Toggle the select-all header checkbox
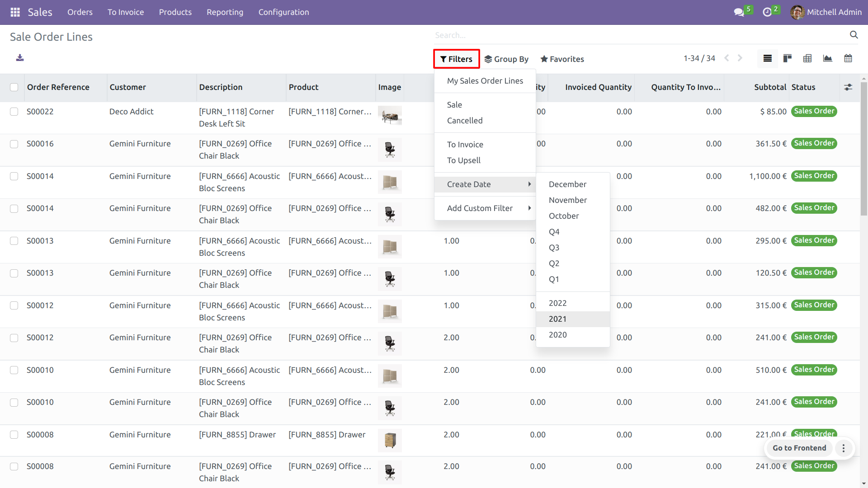868x488 pixels. pos(14,87)
